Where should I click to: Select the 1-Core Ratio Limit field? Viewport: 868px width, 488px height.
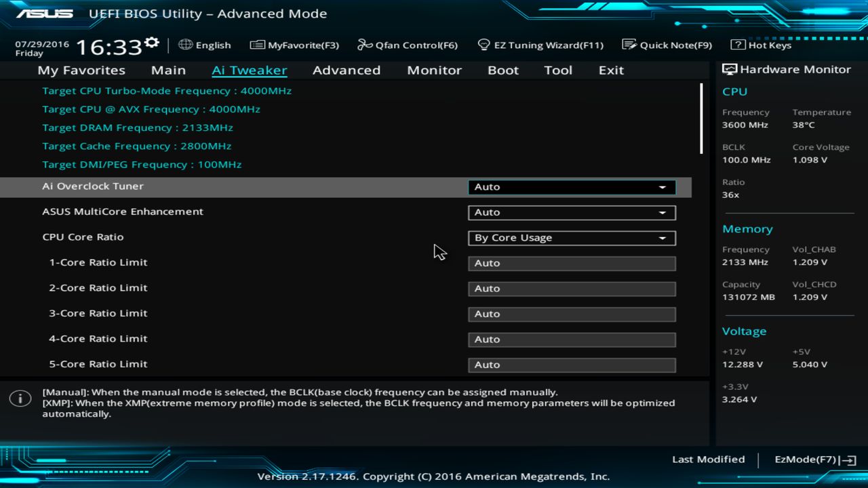572,263
